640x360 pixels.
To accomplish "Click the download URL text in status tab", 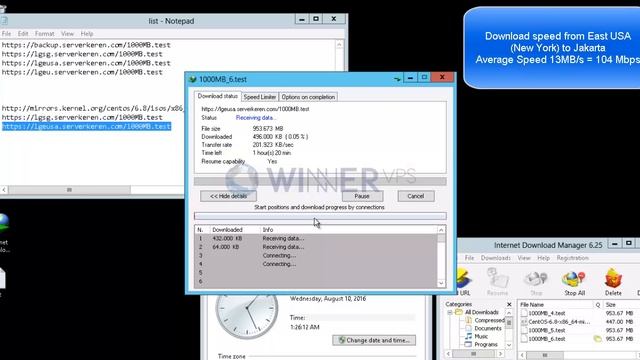I will tap(255, 109).
